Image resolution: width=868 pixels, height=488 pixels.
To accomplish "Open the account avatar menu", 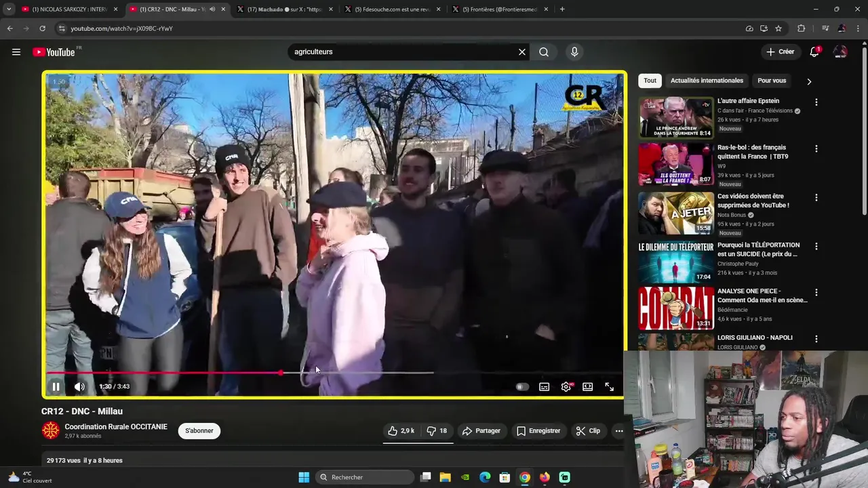I will [840, 52].
